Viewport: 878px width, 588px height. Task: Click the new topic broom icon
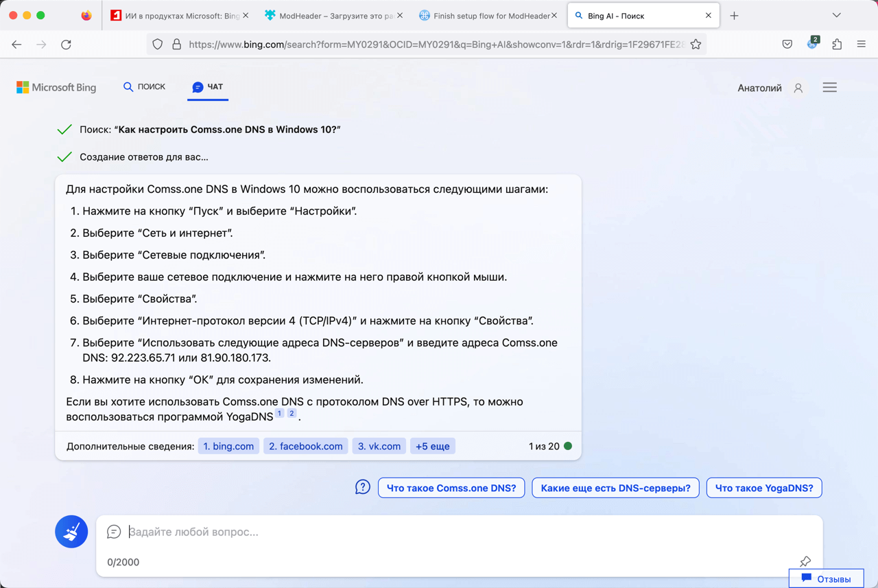[71, 532]
